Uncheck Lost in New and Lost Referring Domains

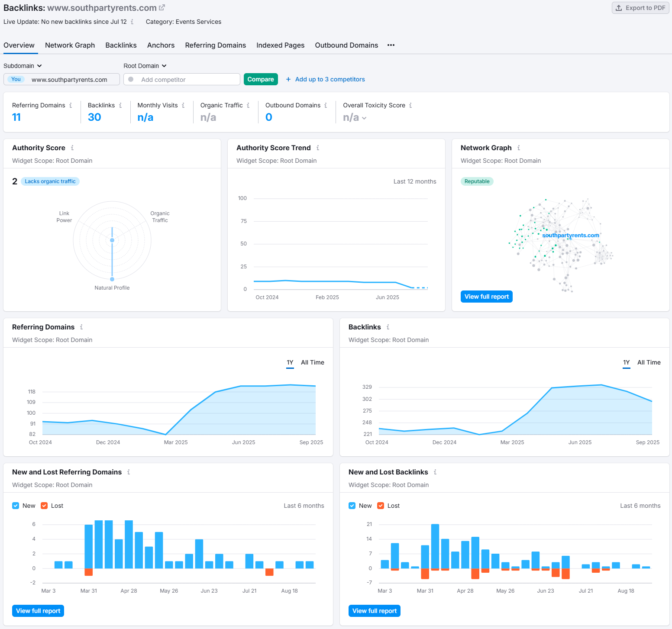(44, 506)
